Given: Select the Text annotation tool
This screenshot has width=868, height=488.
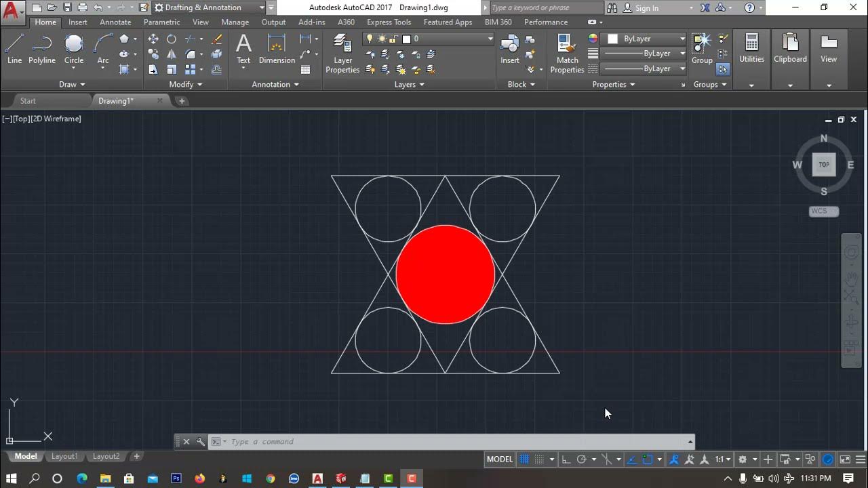Looking at the screenshot, I should [x=243, y=49].
